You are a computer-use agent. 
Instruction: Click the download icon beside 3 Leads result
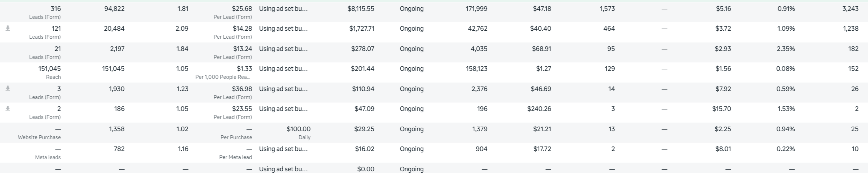pyautogui.click(x=8, y=89)
